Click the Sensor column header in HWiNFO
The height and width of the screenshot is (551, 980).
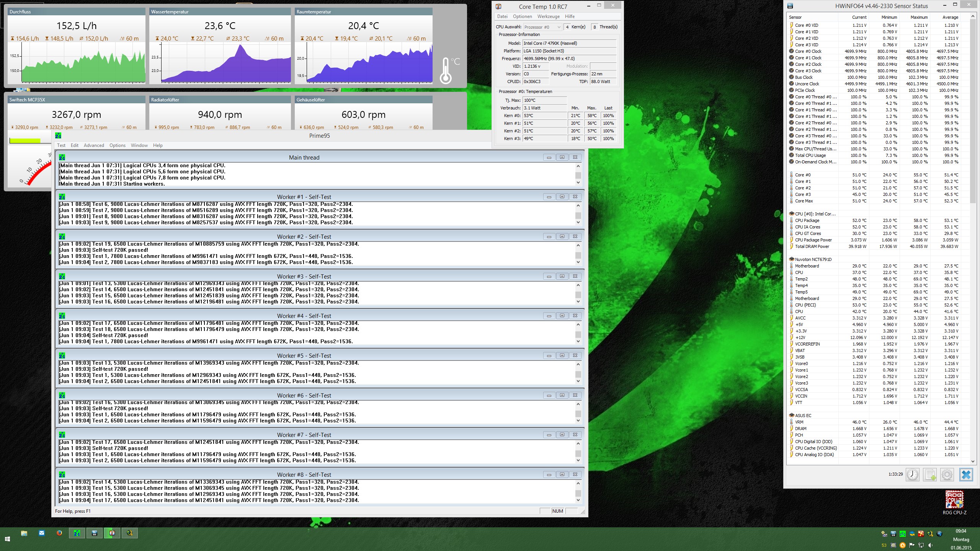[812, 17]
